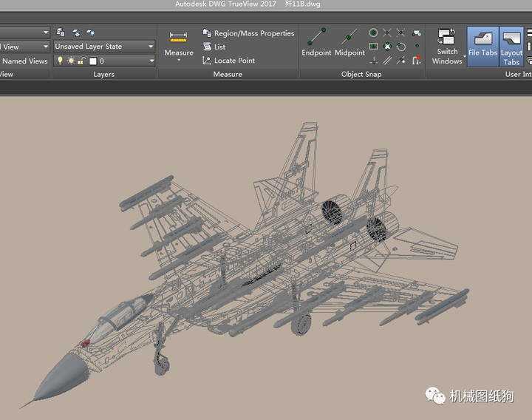Open the Object Snap panel title
This screenshot has height=420, width=532.
[362, 74]
